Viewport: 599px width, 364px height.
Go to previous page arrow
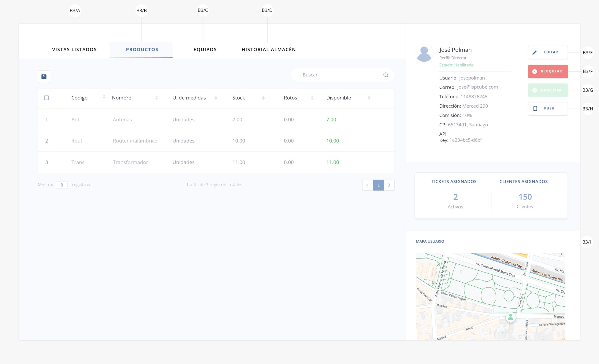(367, 185)
